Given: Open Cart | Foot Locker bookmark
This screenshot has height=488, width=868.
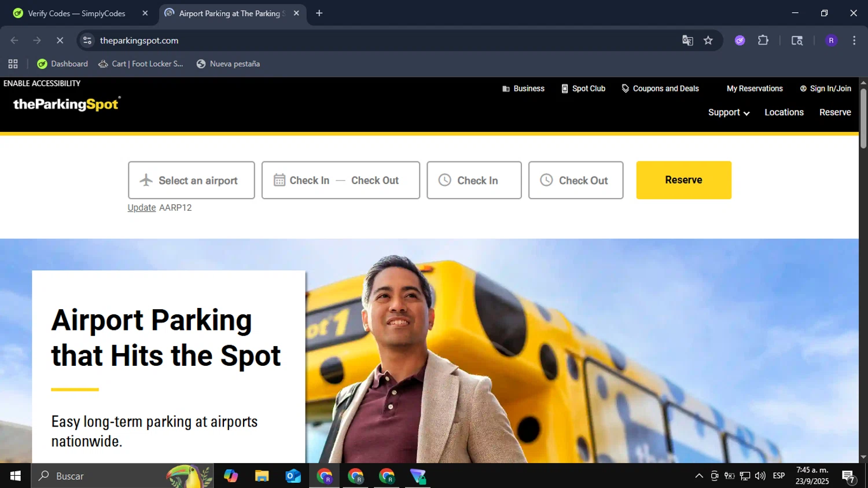Looking at the screenshot, I should pyautogui.click(x=141, y=64).
